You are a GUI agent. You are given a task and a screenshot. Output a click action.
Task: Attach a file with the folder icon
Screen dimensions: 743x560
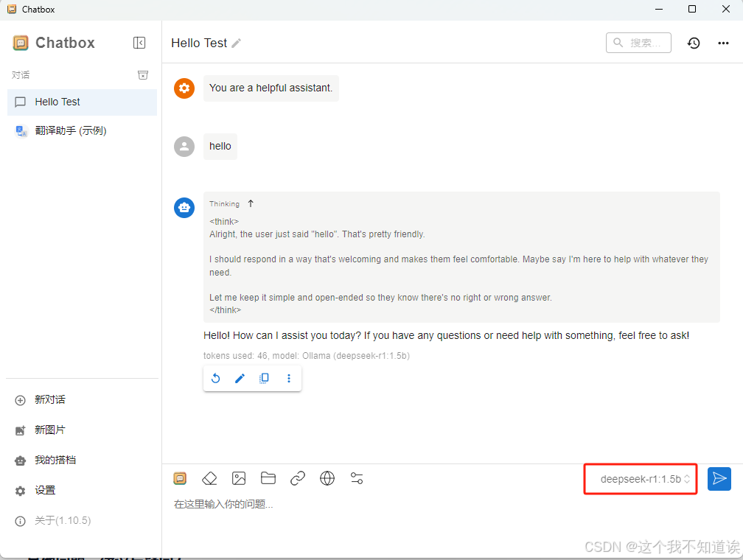pos(268,478)
